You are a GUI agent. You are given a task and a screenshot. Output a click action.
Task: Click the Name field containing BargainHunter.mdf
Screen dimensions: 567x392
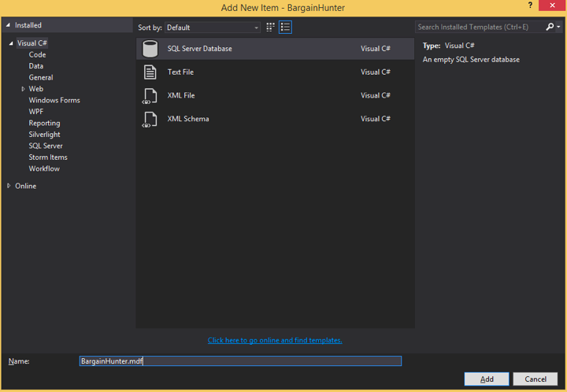[x=240, y=361]
